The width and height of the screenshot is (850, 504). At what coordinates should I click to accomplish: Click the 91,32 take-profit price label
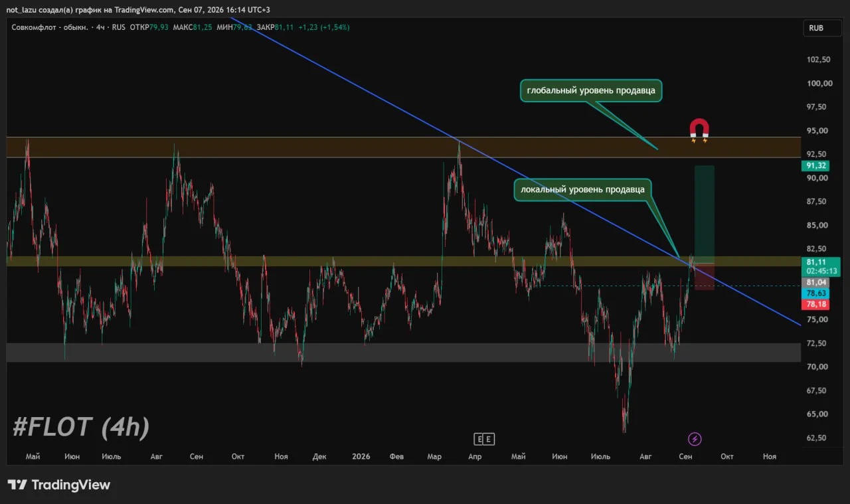815,166
